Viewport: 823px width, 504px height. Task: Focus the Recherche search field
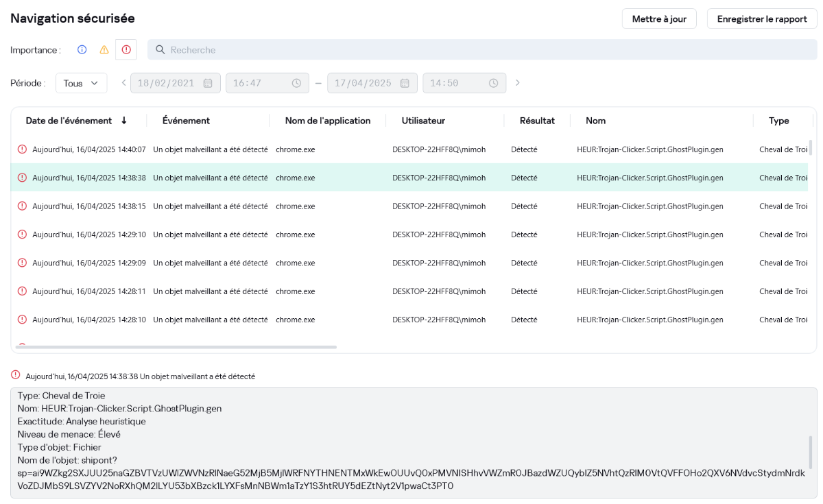point(482,49)
